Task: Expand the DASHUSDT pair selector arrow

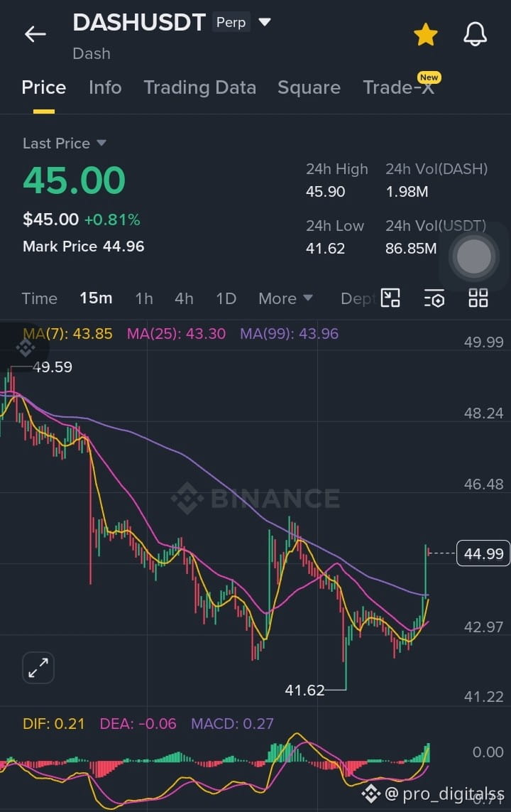Action: coord(264,22)
